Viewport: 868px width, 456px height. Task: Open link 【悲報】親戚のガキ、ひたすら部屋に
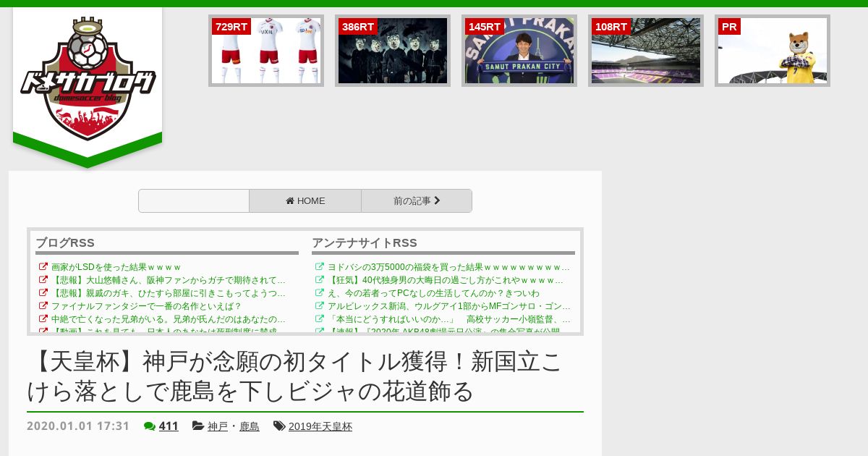click(x=169, y=293)
